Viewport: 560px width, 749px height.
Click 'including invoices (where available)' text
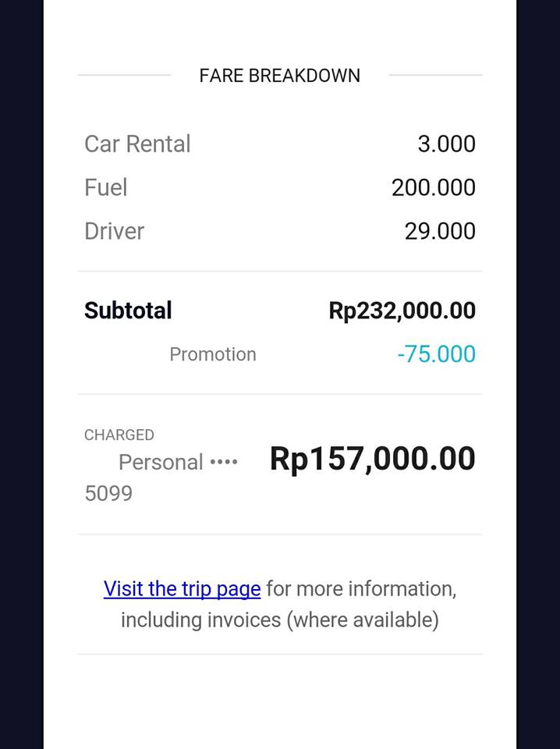tap(279, 620)
